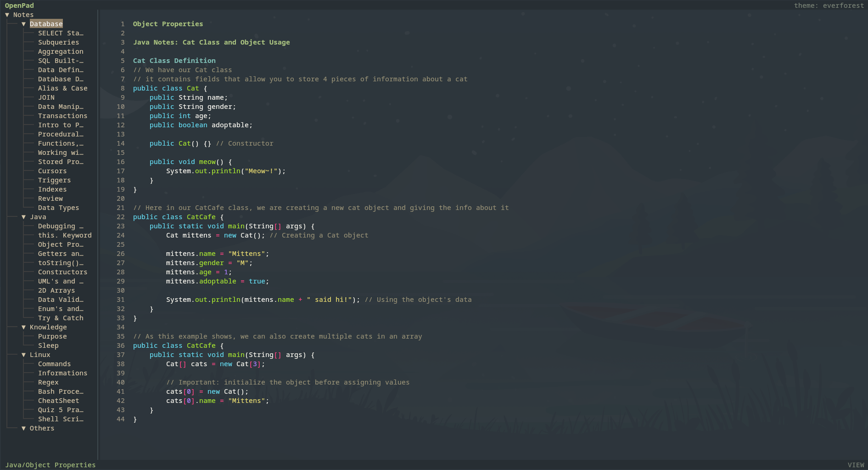Viewport: 868px width, 470px height.
Task: Open the Intro to P… note
Action: [61, 125]
